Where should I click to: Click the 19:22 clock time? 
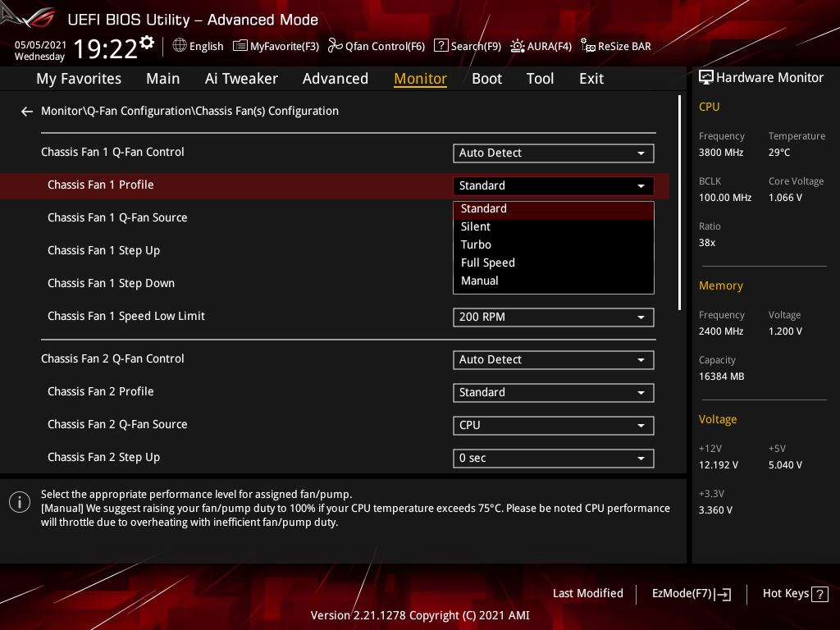tap(105, 49)
